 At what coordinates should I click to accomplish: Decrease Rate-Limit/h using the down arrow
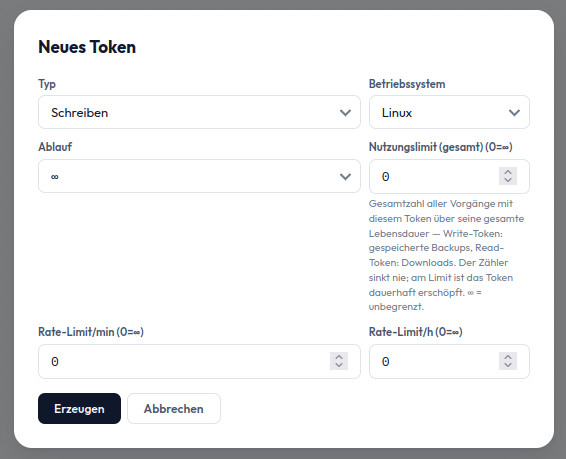508,366
